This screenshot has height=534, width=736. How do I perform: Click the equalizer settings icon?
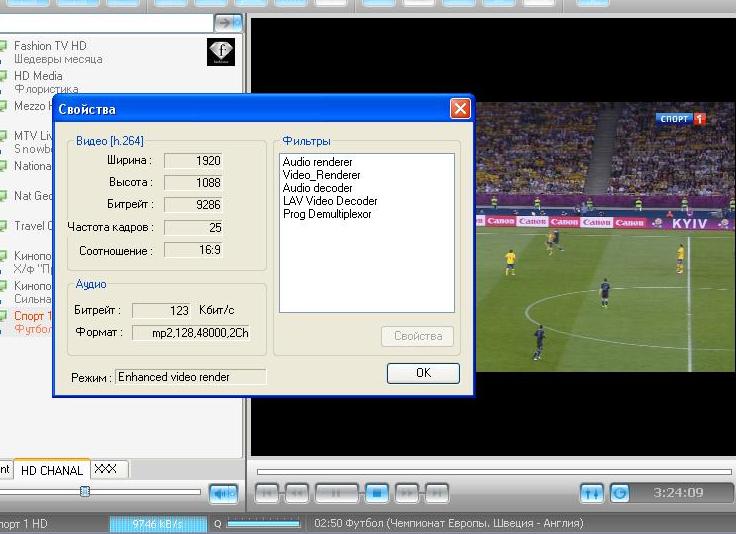click(x=591, y=492)
